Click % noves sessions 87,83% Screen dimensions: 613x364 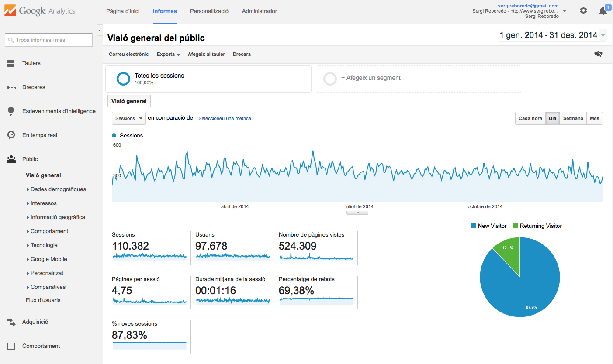(x=149, y=336)
